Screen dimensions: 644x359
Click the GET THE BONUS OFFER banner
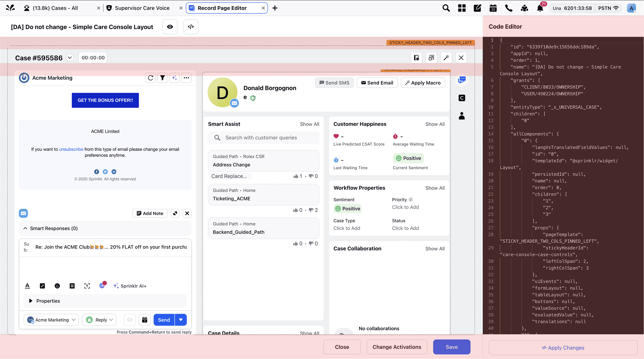click(105, 100)
